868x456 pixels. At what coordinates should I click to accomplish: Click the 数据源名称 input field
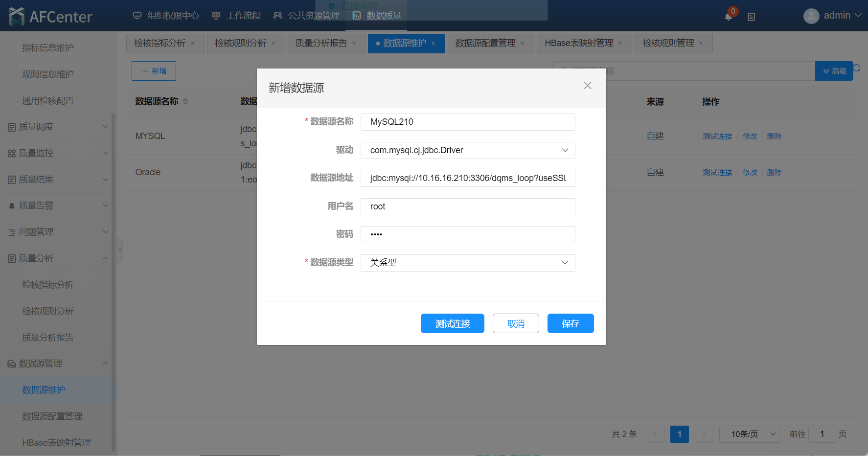pyautogui.click(x=467, y=122)
